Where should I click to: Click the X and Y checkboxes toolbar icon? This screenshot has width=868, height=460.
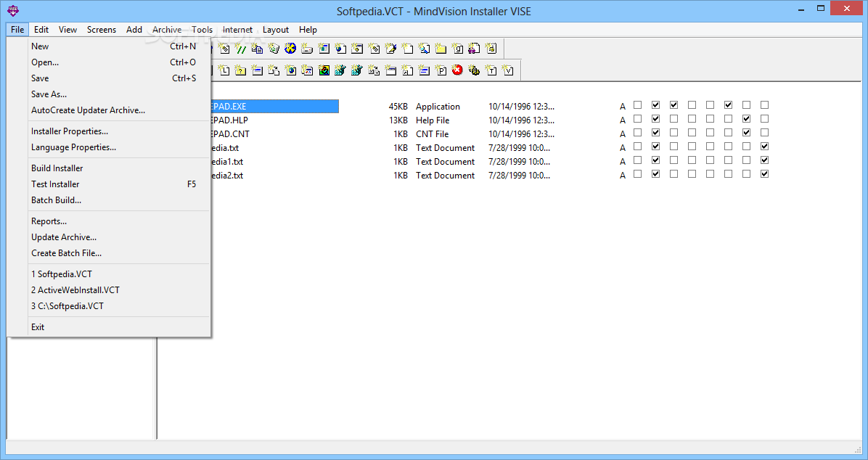pos(374,70)
